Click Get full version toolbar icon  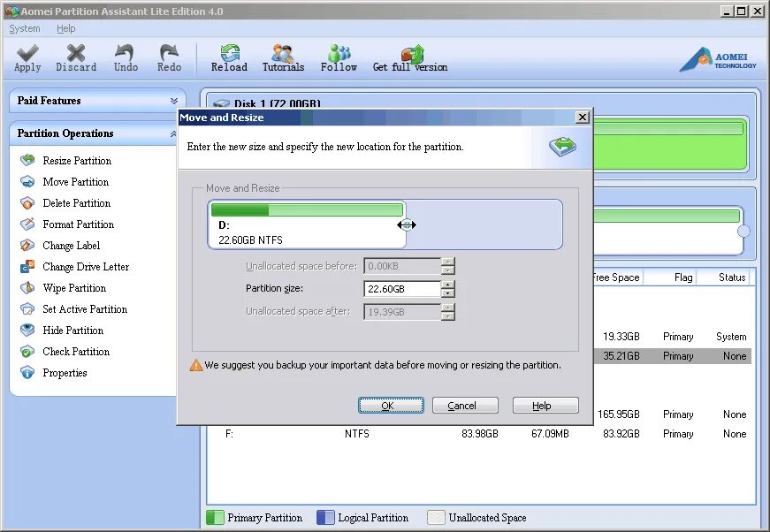[412, 54]
